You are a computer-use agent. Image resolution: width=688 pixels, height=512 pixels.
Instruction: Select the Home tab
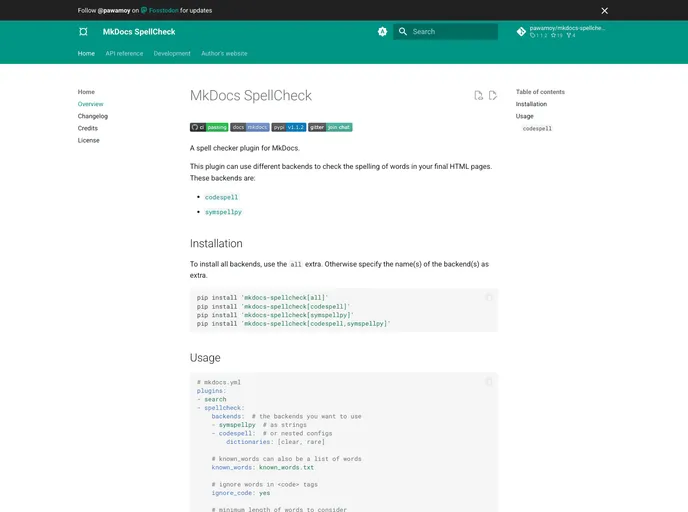click(86, 54)
